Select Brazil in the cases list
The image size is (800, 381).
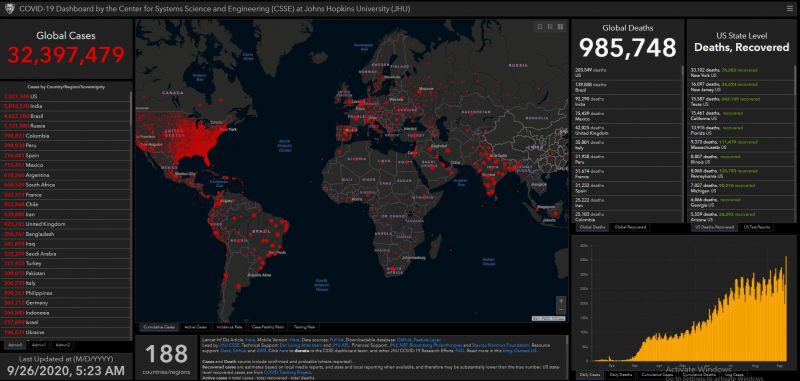coord(66,116)
